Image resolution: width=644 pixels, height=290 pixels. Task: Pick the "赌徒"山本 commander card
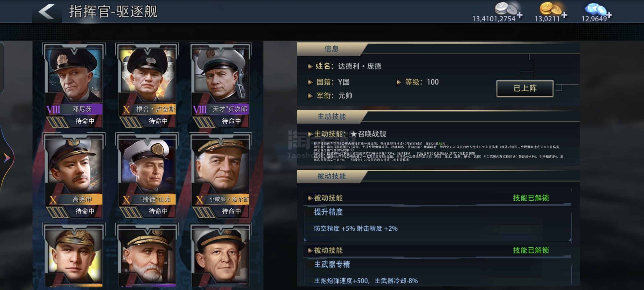[147, 176]
